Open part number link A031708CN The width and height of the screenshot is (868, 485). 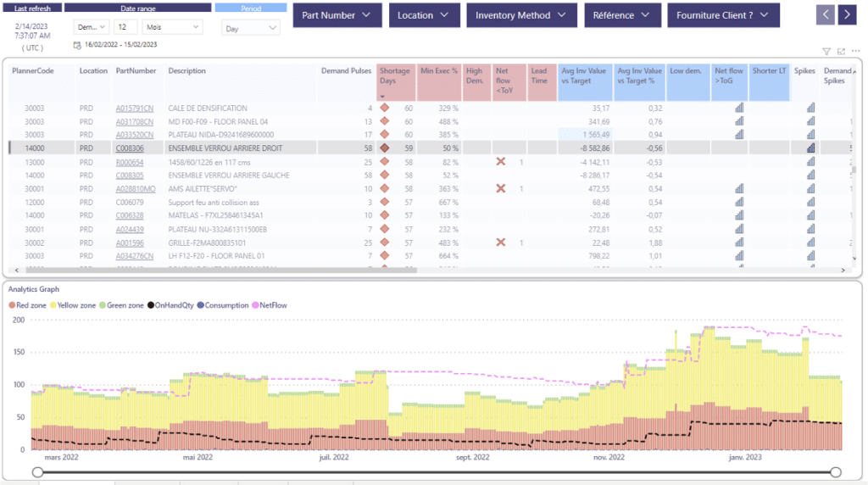click(x=135, y=121)
